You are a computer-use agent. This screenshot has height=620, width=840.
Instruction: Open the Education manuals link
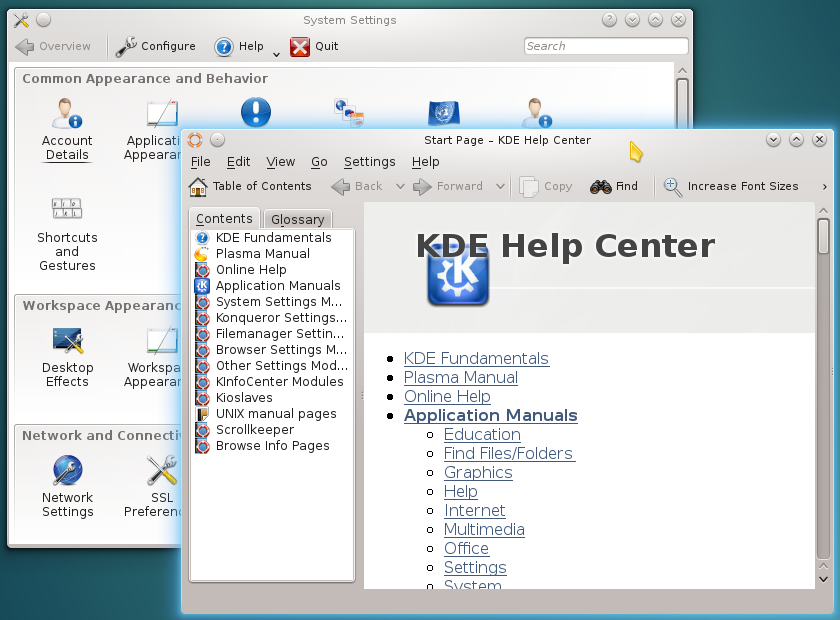point(482,435)
